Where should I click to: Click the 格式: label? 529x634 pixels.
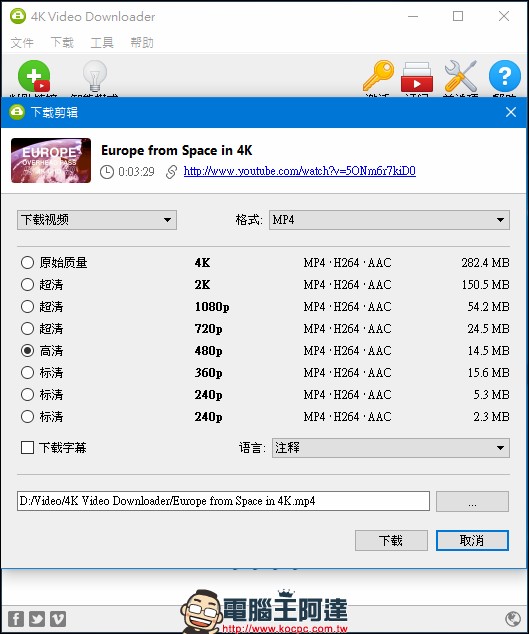click(x=249, y=220)
